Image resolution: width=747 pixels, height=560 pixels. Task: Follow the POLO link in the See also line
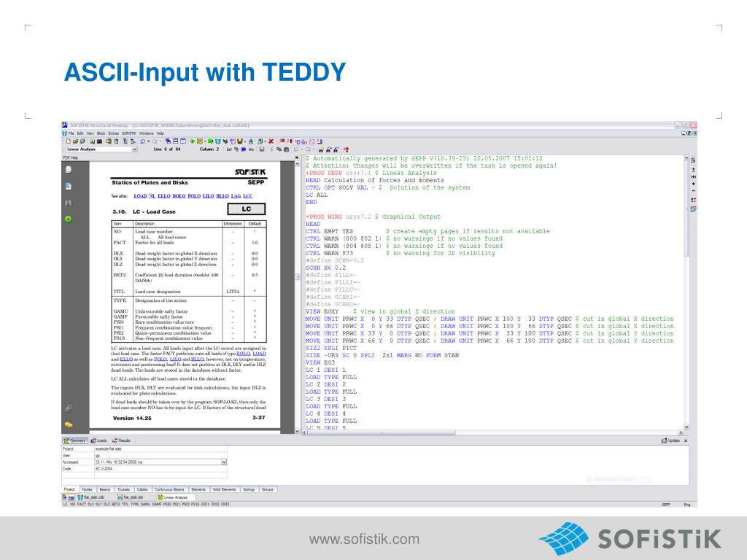coord(194,196)
